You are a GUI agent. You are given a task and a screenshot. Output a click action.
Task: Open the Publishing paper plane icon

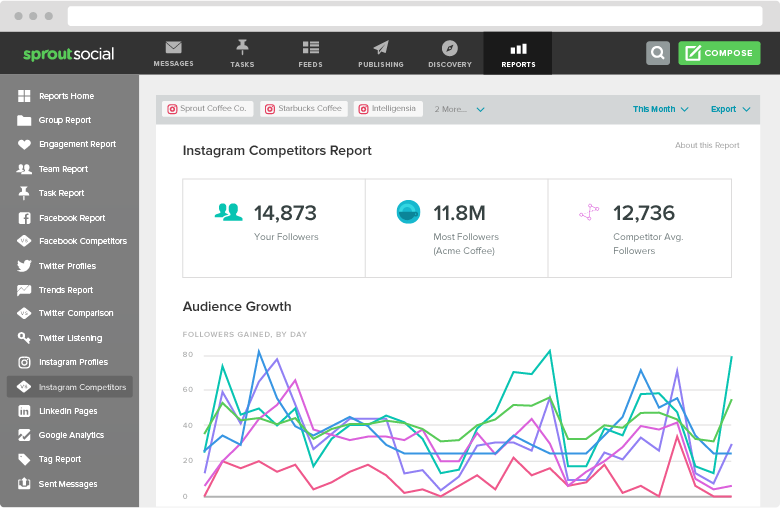click(381, 47)
